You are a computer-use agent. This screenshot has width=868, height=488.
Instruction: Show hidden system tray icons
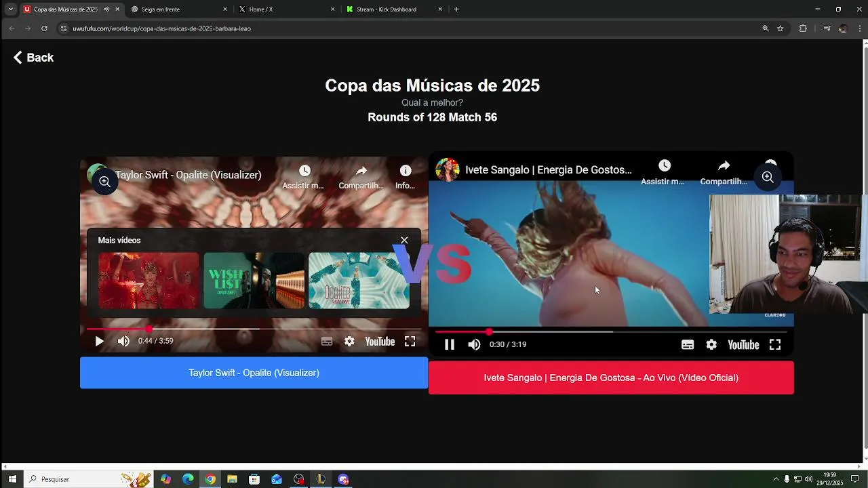pyautogui.click(x=776, y=479)
